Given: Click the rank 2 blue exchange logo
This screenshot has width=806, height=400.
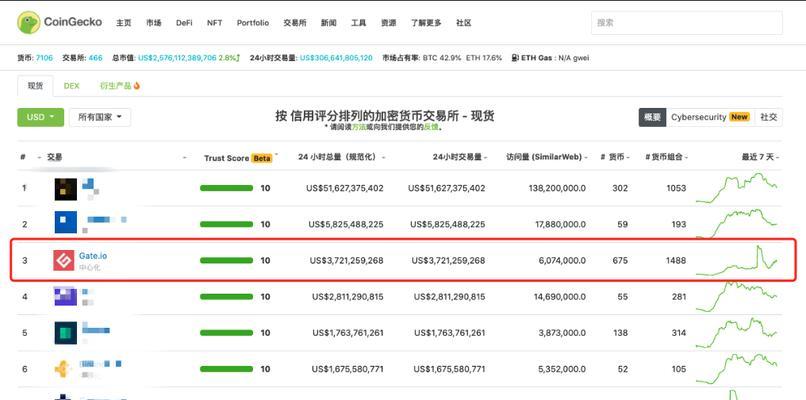Looking at the screenshot, I should tap(66, 222).
